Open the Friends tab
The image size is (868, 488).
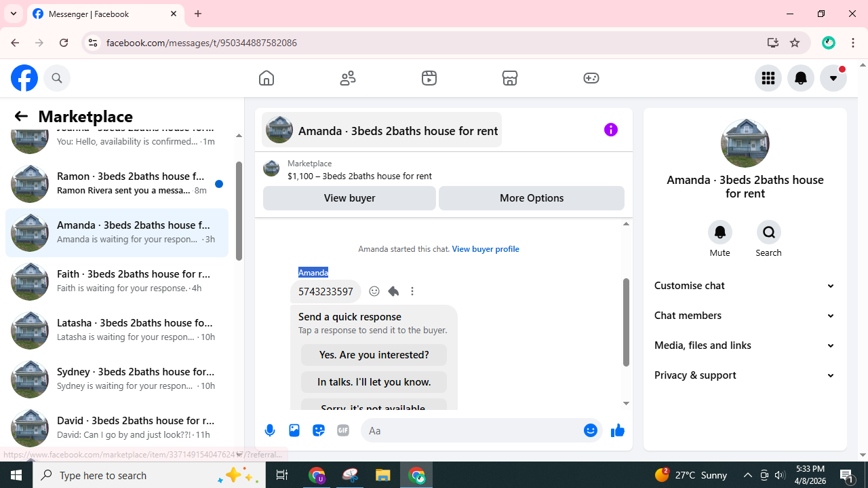348,78
